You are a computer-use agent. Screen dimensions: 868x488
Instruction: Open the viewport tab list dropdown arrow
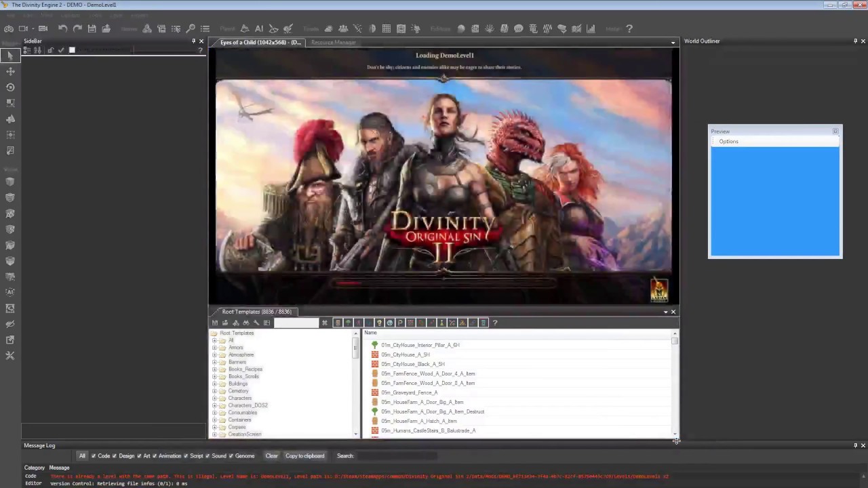pyautogui.click(x=673, y=43)
